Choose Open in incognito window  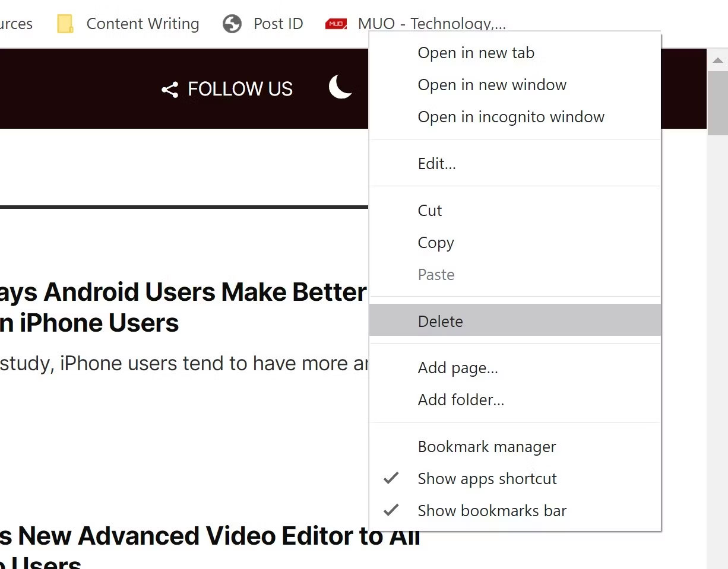click(x=515, y=117)
